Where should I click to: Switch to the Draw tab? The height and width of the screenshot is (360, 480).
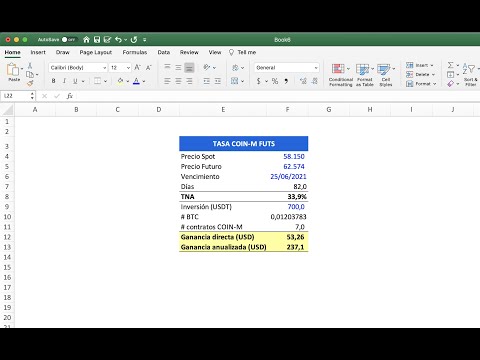62,52
